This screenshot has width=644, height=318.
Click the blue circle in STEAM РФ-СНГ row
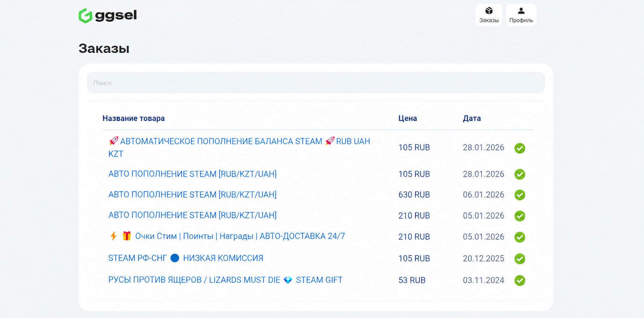point(175,258)
